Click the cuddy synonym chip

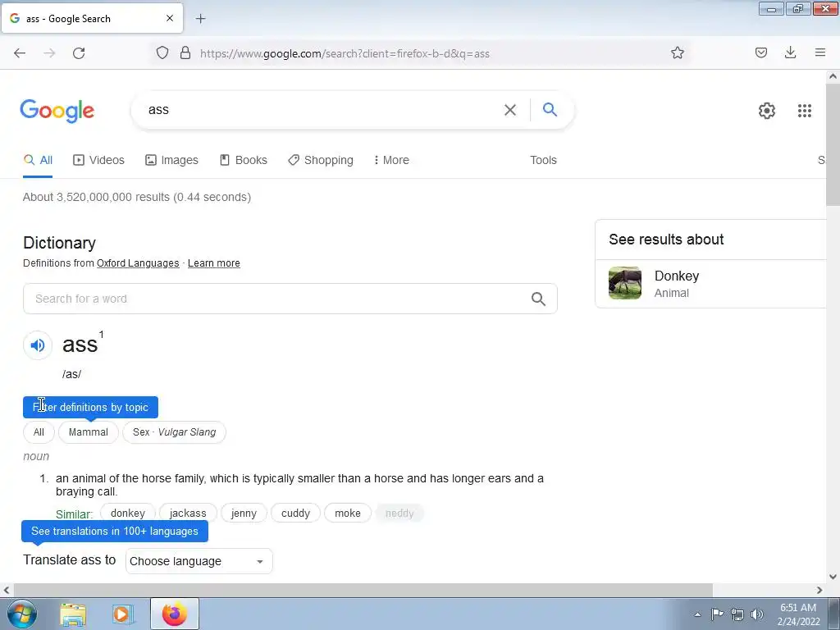(x=295, y=514)
